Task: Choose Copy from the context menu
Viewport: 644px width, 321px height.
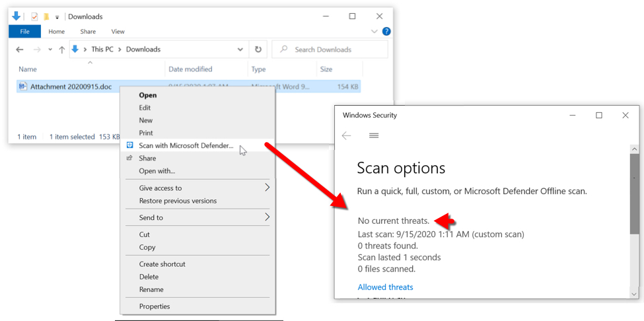Action: (198, 247)
